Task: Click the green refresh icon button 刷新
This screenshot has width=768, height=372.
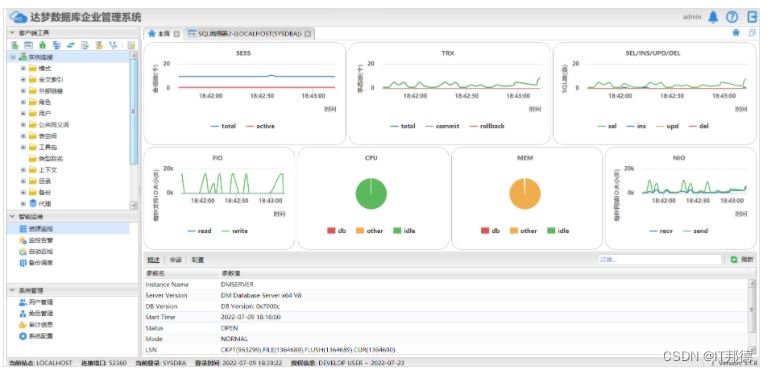Action: click(742, 259)
